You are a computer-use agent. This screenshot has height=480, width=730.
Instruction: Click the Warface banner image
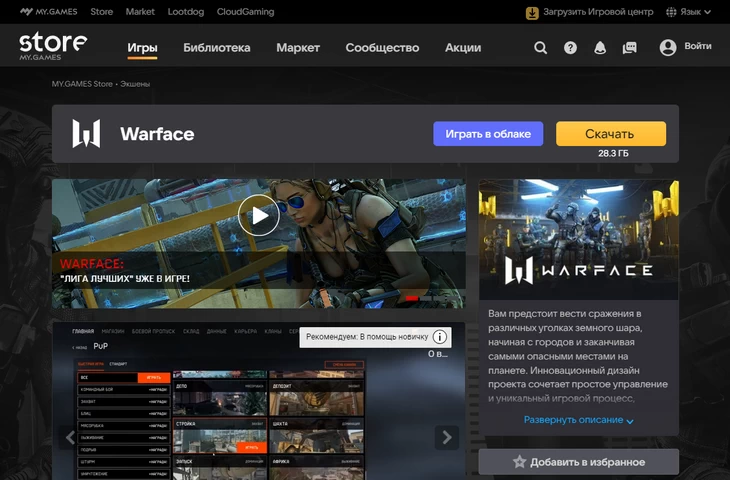[579, 239]
